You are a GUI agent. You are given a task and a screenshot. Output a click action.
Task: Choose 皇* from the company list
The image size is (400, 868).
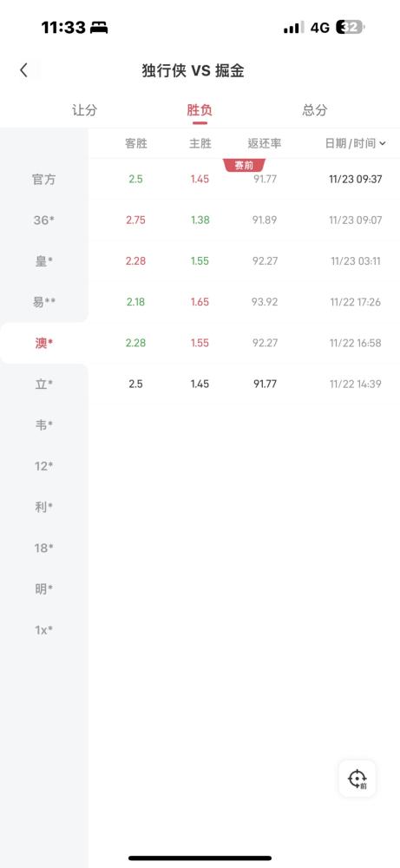[43, 261]
